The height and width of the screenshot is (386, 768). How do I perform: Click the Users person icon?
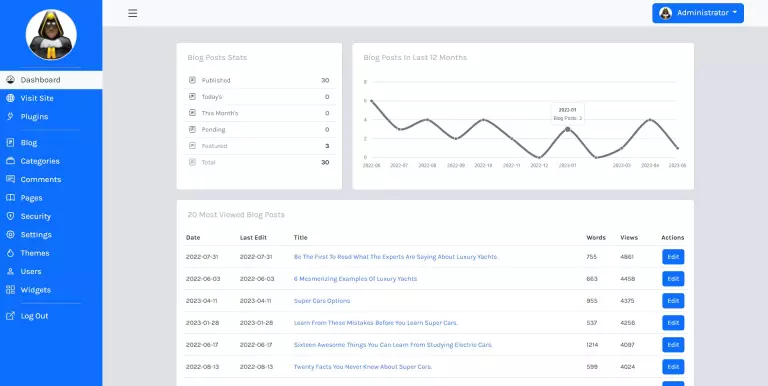coord(10,271)
